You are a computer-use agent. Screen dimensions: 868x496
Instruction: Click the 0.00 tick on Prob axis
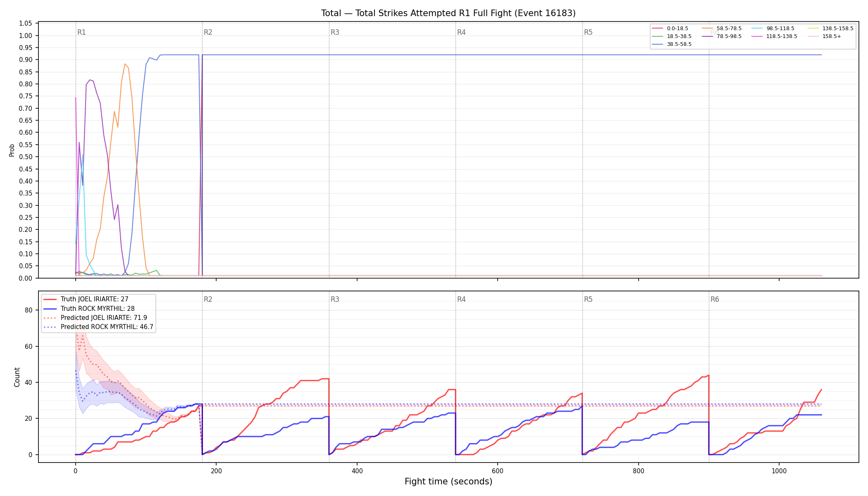[26, 278]
